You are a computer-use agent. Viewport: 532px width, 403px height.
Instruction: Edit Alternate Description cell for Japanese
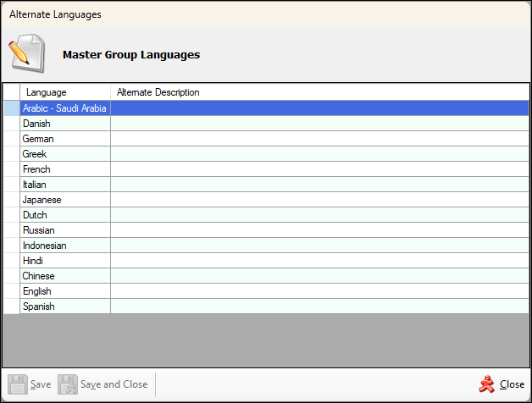click(319, 200)
